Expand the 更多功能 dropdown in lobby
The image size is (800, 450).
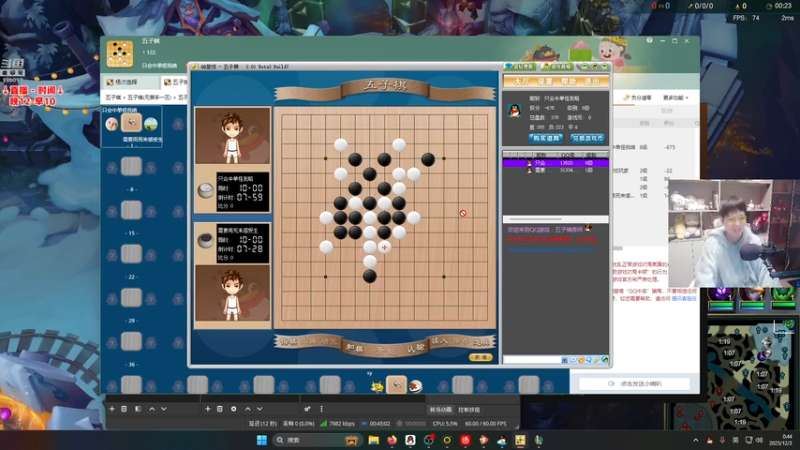(x=676, y=97)
